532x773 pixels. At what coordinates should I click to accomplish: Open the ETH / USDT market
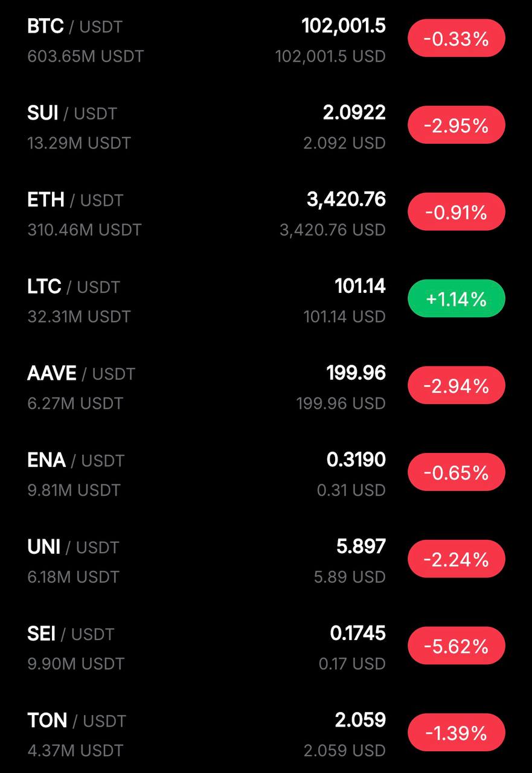click(75, 200)
